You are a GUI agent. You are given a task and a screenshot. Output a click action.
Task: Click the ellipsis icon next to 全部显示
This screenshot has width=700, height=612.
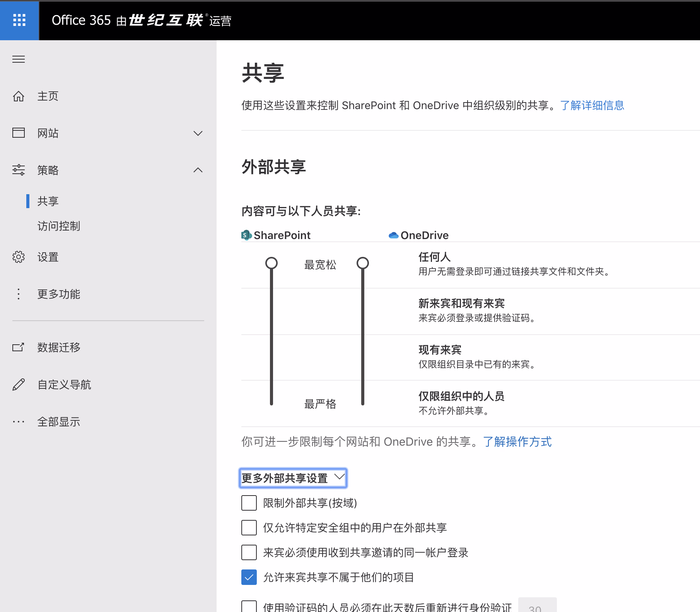point(19,422)
